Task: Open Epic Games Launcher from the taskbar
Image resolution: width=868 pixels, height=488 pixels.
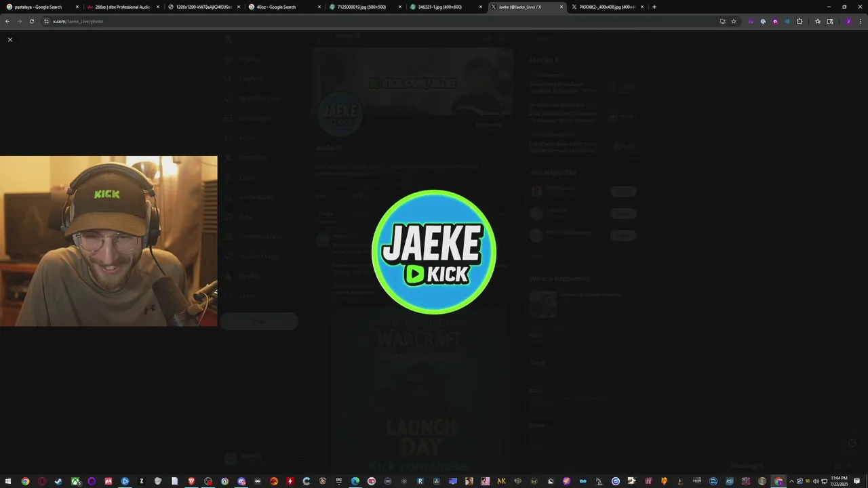Action: [x=338, y=481]
